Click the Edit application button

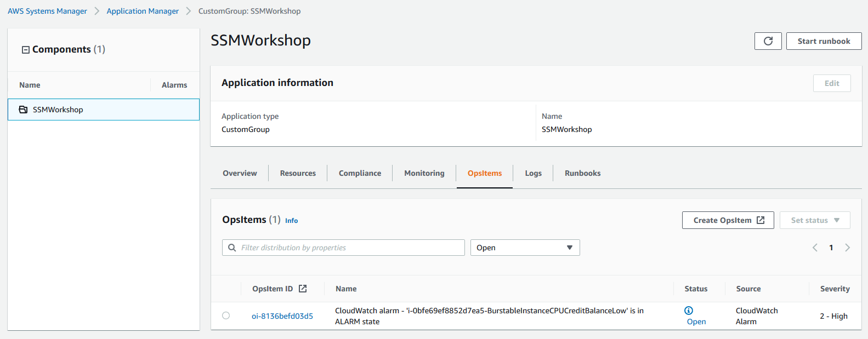tap(832, 83)
